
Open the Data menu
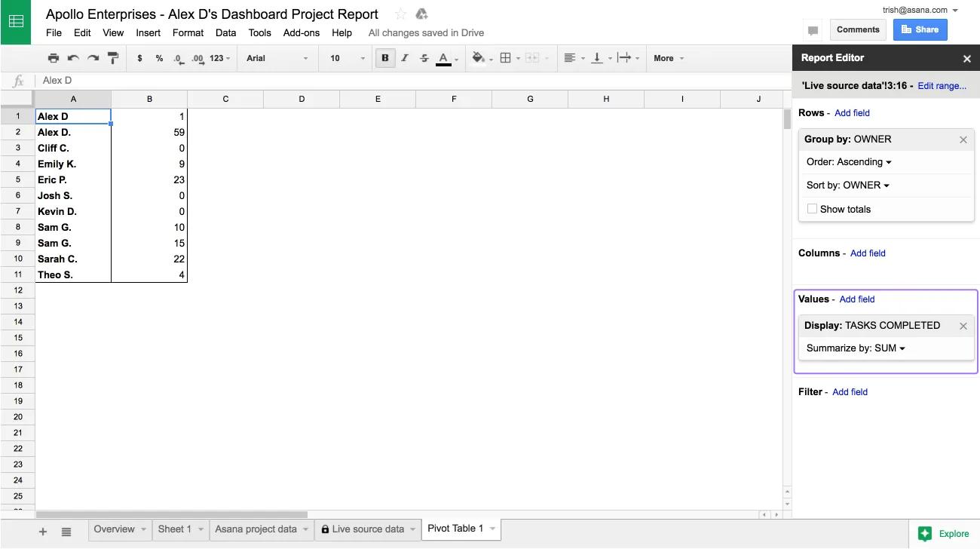tap(225, 32)
